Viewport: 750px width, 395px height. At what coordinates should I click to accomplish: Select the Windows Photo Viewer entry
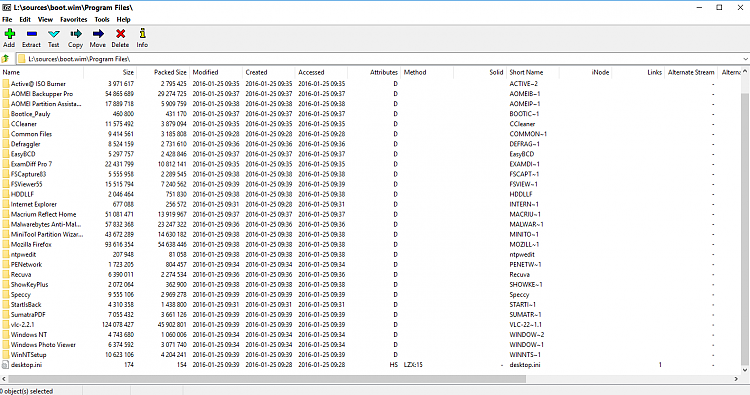[43, 345]
